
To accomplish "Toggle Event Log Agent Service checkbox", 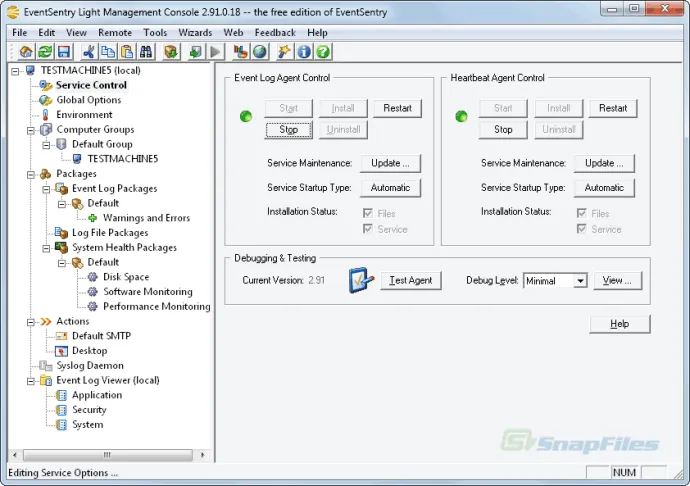I will point(368,229).
